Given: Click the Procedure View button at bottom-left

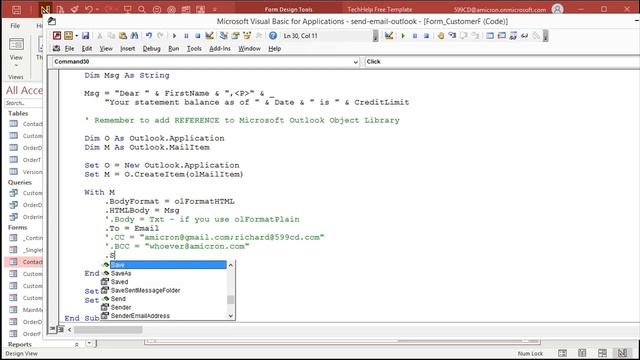Looking at the screenshot, I should pos(53,329).
